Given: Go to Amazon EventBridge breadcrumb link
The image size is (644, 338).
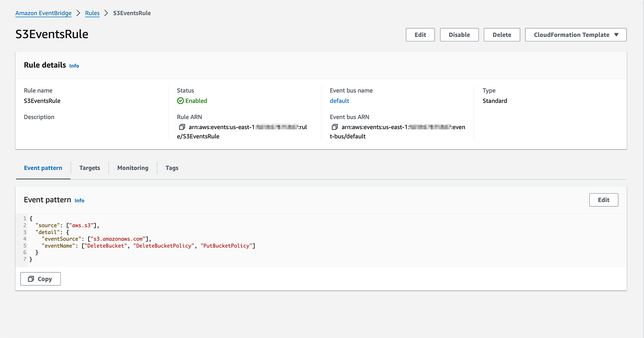Looking at the screenshot, I should [43, 13].
